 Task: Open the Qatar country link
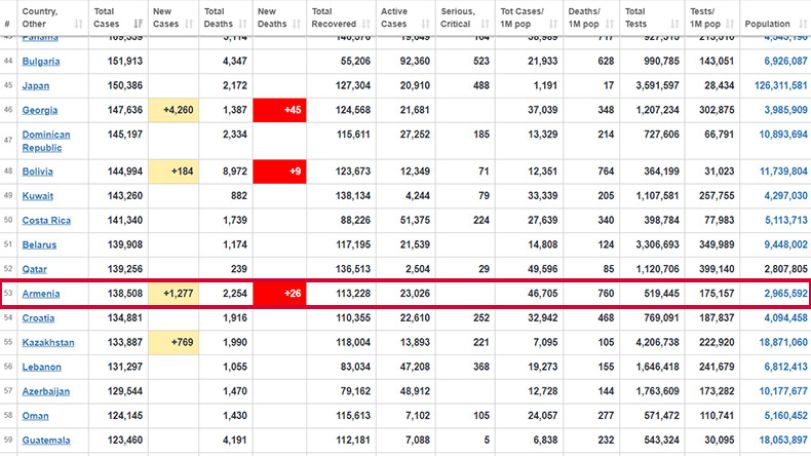[x=34, y=269]
